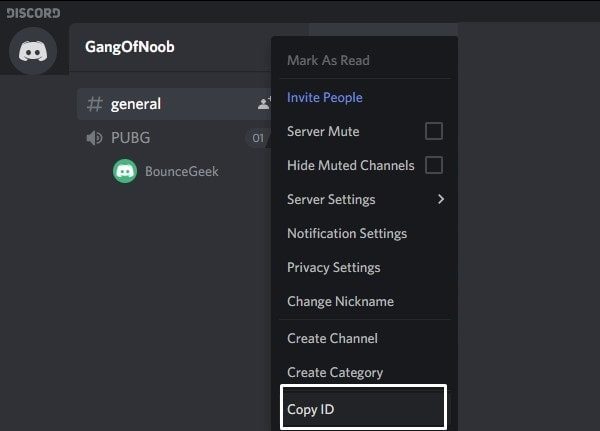Select the BounceGeek user name

coord(182,171)
